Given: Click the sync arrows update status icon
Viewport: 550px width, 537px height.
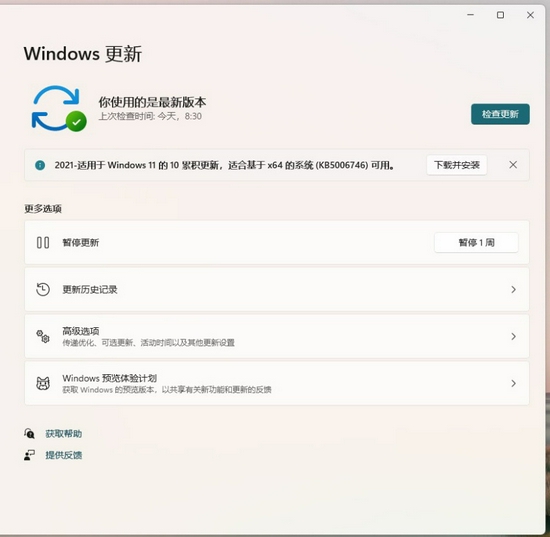Looking at the screenshot, I should pyautogui.click(x=59, y=108).
